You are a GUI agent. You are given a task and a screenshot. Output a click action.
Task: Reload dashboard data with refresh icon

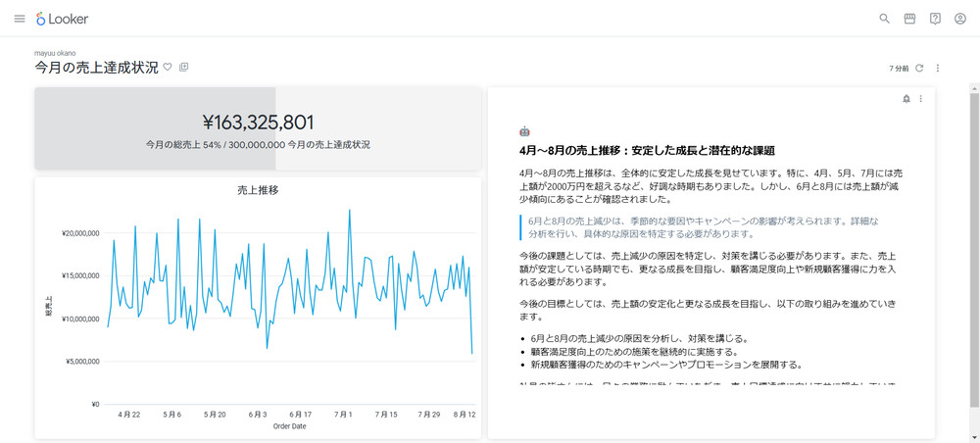tap(919, 69)
